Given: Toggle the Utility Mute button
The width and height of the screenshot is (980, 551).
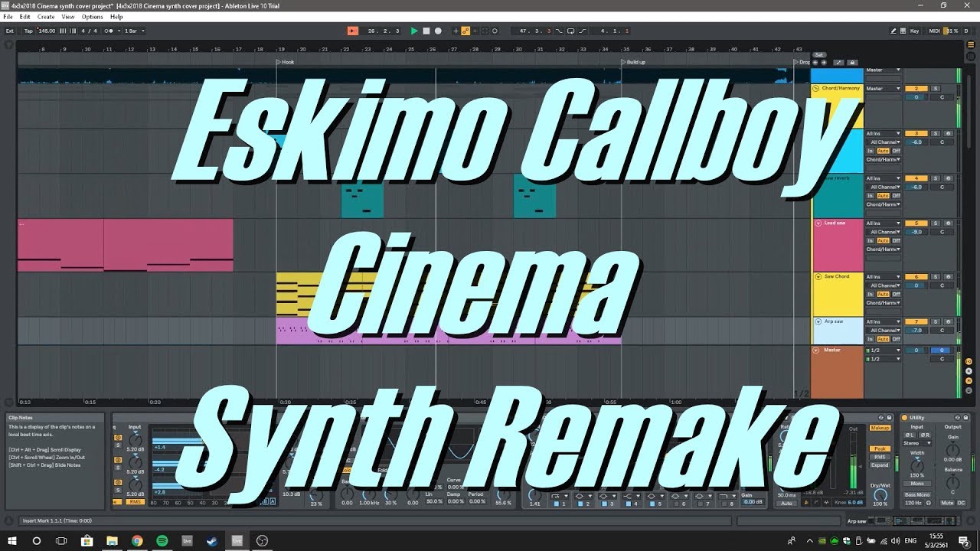Looking at the screenshot, I should coord(948,503).
